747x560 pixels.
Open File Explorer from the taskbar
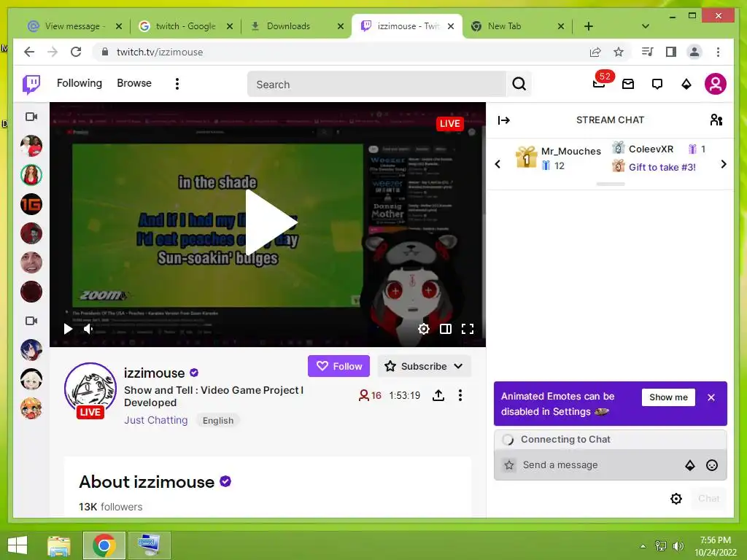[x=59, y=545]
